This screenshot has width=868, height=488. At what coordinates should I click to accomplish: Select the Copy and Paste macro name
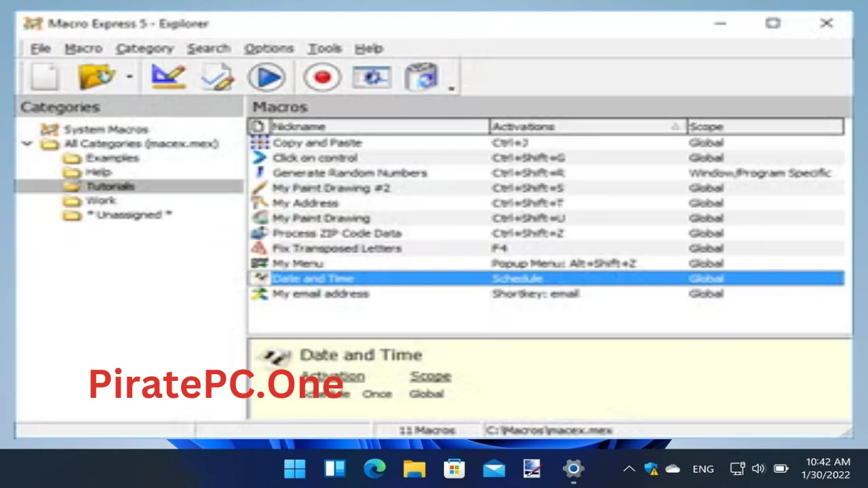(317, 143)
